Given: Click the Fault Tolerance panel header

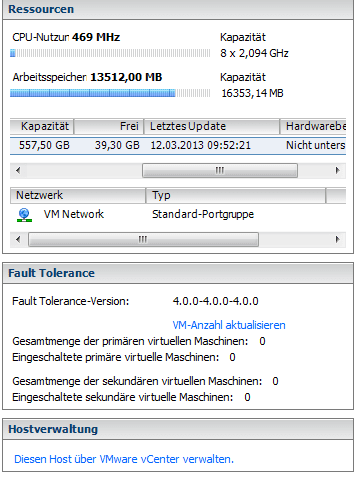Looking at the screenshot, I should pyautogui.click(x=178, y=273).
